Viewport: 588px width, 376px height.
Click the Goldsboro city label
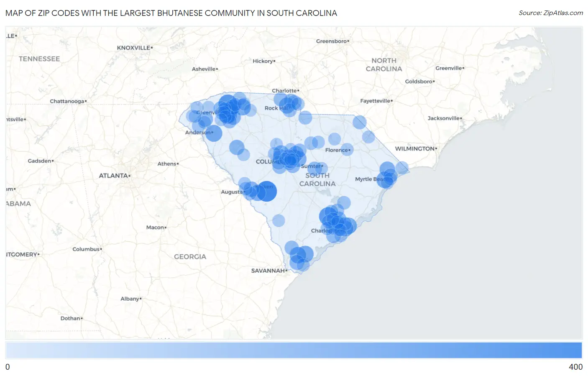tap(420, 82)
